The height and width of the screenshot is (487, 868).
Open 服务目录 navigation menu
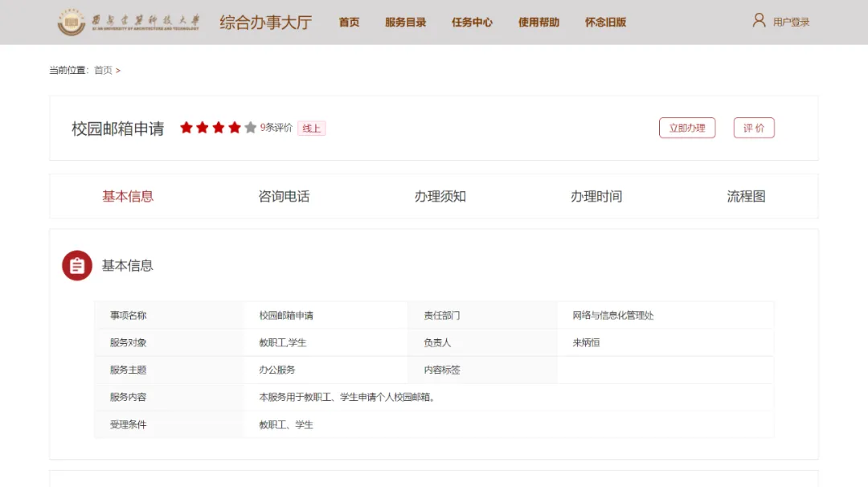[x=405, y=23]
